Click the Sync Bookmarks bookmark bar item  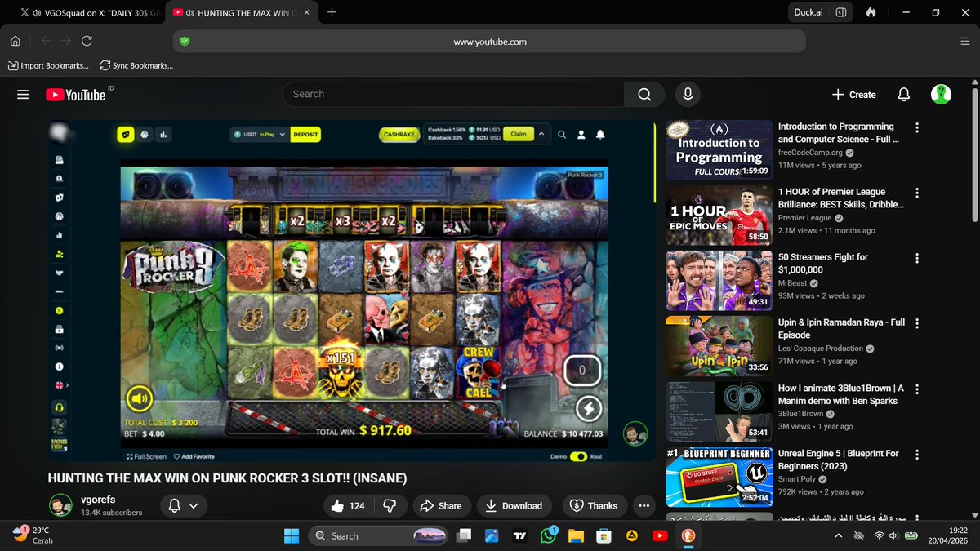[x=136, y=65]
